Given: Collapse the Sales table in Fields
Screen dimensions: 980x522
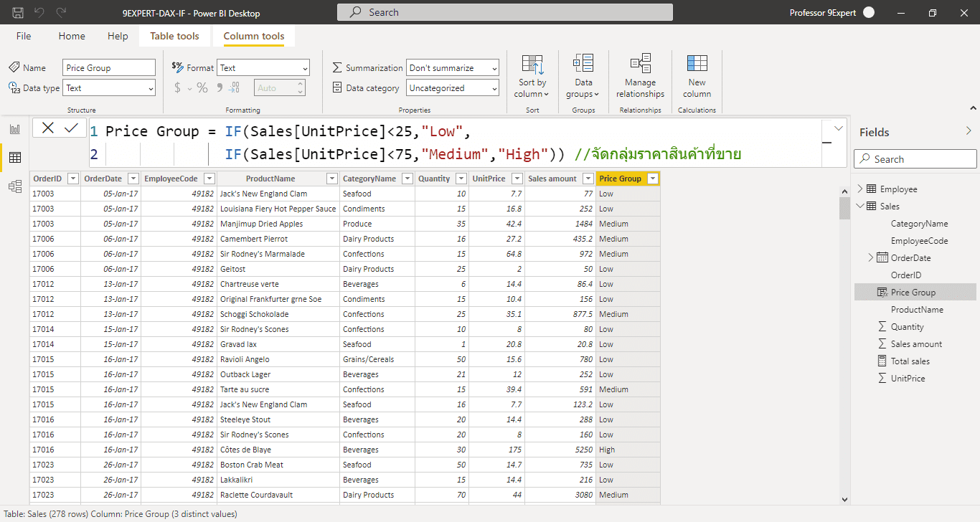Looking at the screenshot, I should (x=860, y=207).
